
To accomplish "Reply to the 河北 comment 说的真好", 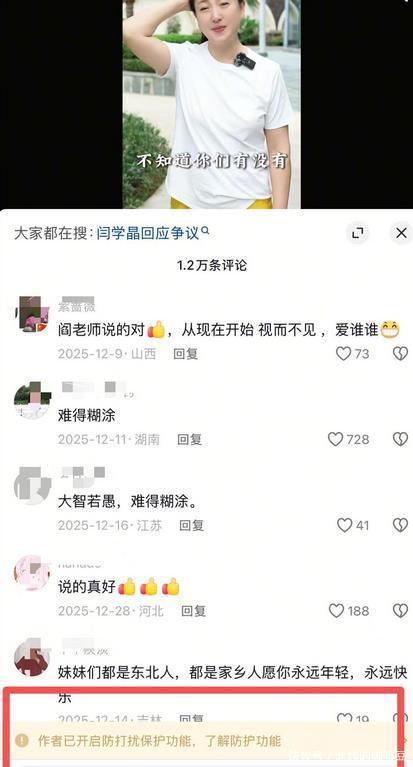I will 194,610.
